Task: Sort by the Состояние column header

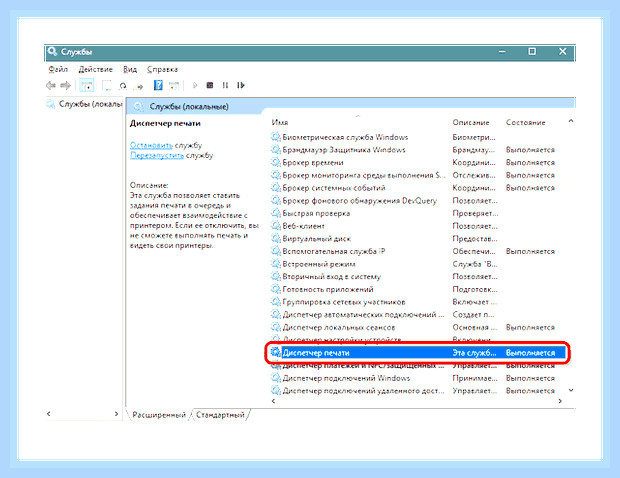Action: (525, 123)
